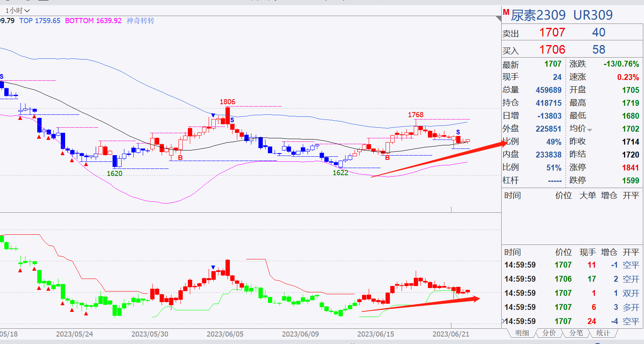Click the blue S signal near 1806 peak
Viewport: 644px width, 344px height.
point(232,120)
